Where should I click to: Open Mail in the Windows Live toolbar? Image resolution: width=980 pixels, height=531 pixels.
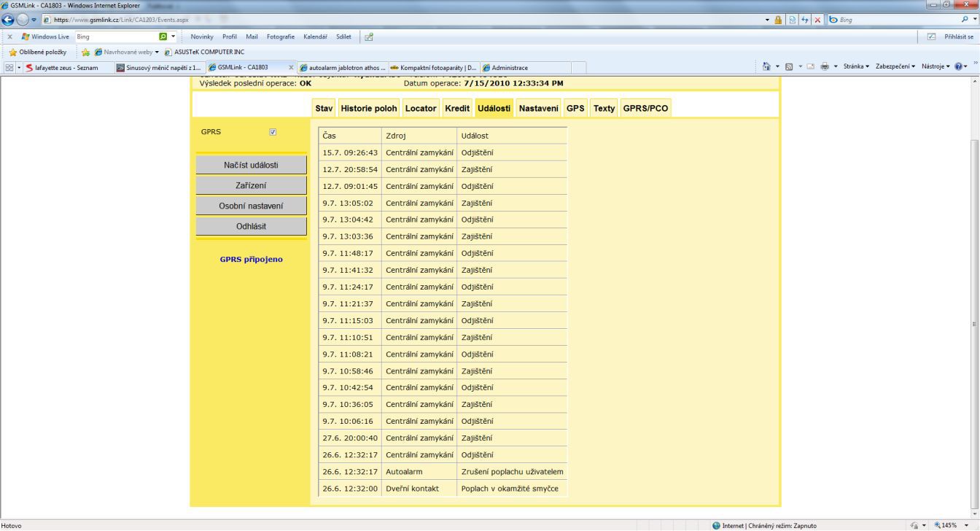252,36
